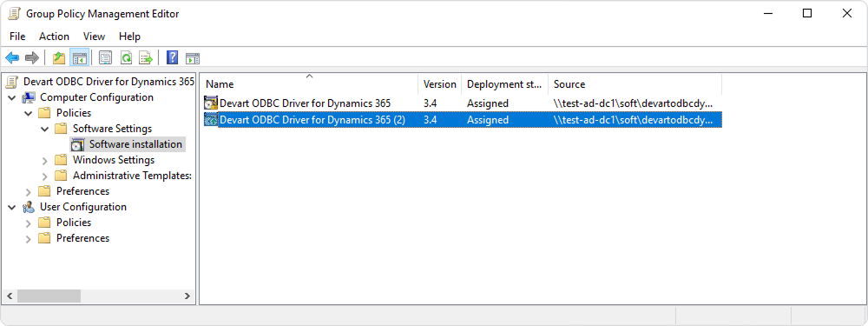Click the package icon of first Devart driver row
The height and width of the screenshot is (326, 868).
coord(211,103)
